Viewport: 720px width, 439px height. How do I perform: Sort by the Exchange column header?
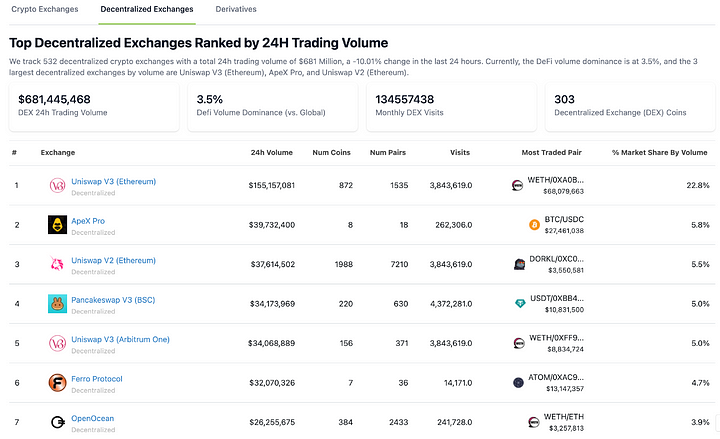pyautogui.click(x=58, y=152)
